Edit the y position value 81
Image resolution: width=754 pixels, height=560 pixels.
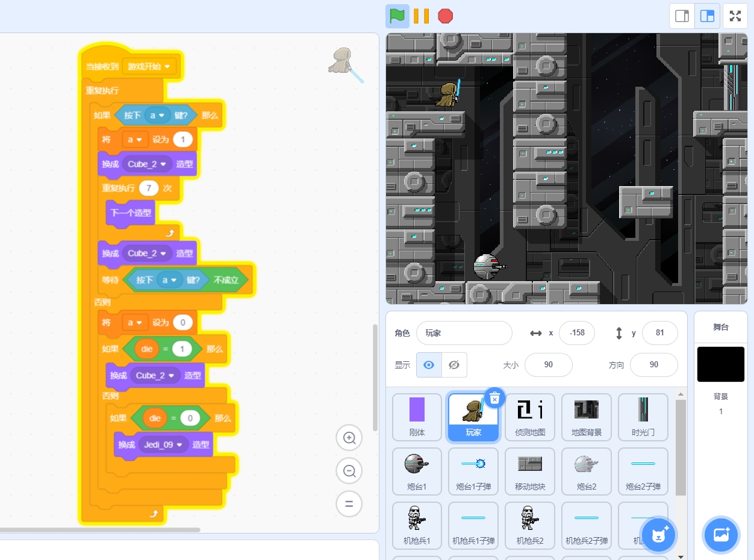[660, 333]
